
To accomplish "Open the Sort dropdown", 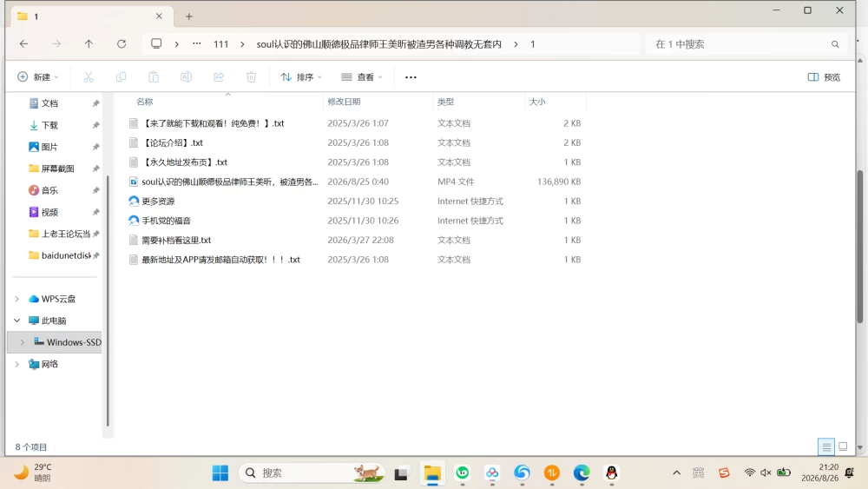I will [x=301, y=77].
